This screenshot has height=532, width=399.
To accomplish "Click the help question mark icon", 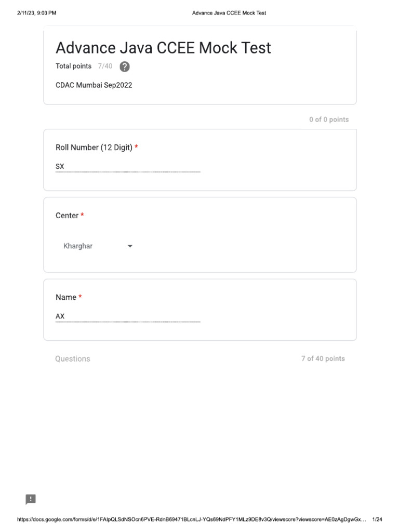I will click(x=125, y=66).
